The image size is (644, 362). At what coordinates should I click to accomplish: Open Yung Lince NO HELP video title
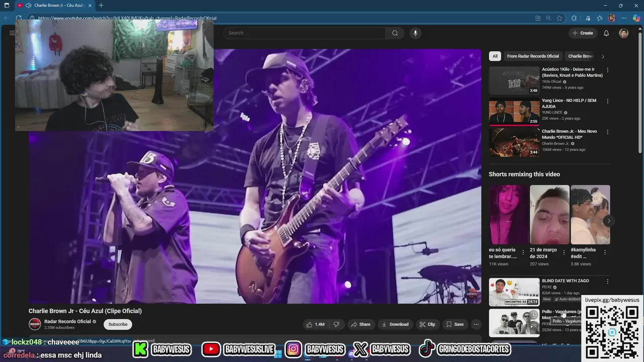(x=569, y=104)
